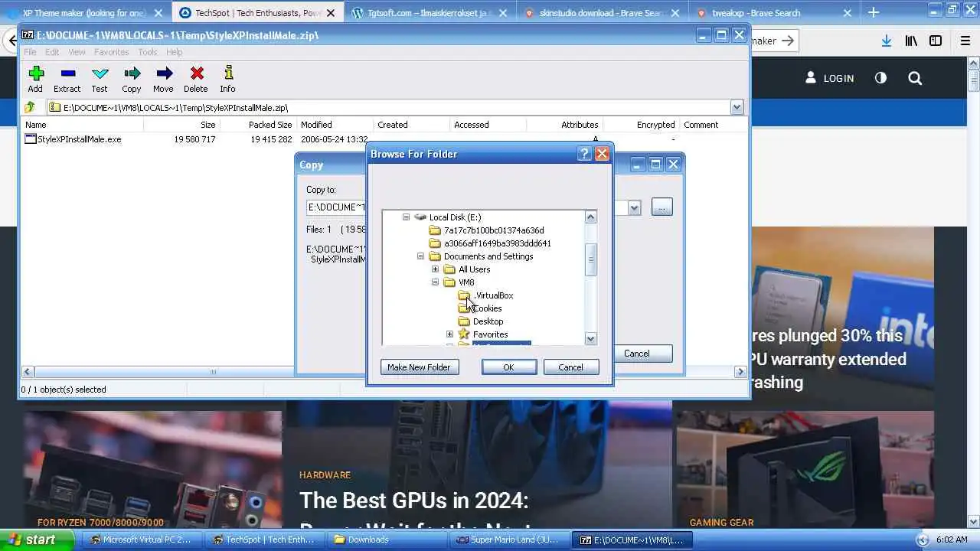The image size is (980, 551).
Task: Click Cancel in the Copy dialog
Action: [x=637, y=354]
